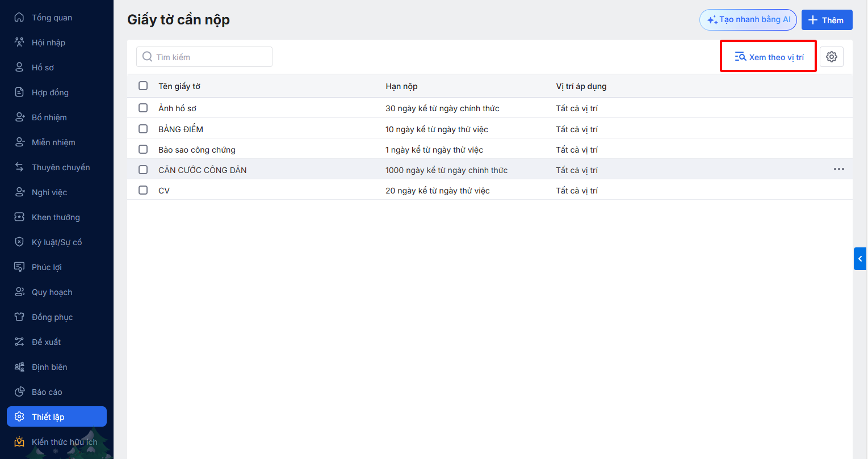Click the Thêm button
868x459 pixels.
827,20
